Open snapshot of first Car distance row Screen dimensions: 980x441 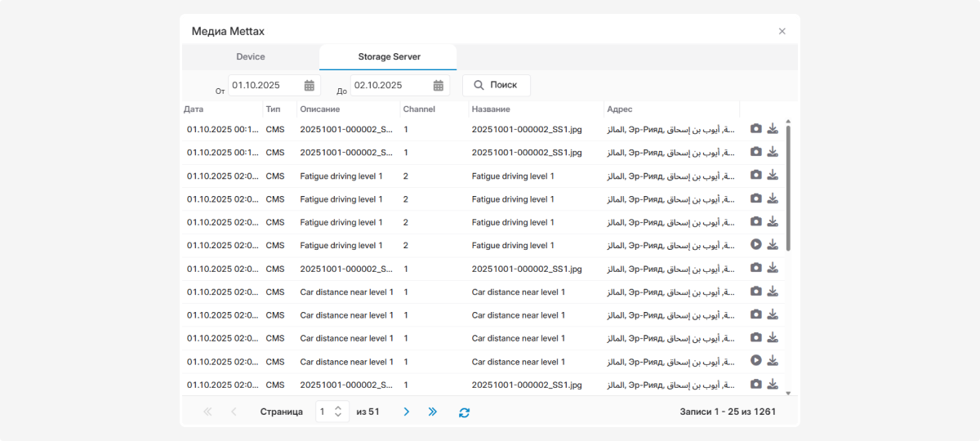(x=756, y=291)
